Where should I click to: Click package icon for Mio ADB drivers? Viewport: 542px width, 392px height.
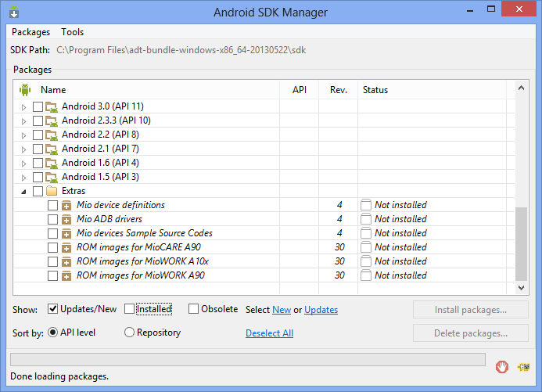(x=66, y=220)
